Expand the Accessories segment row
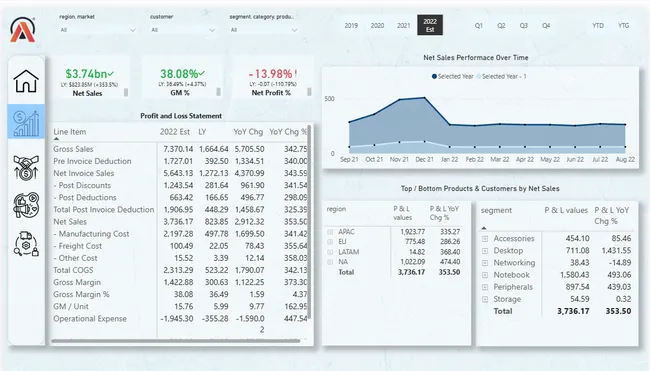Screen dimensions: 650x371 (485, 239)
